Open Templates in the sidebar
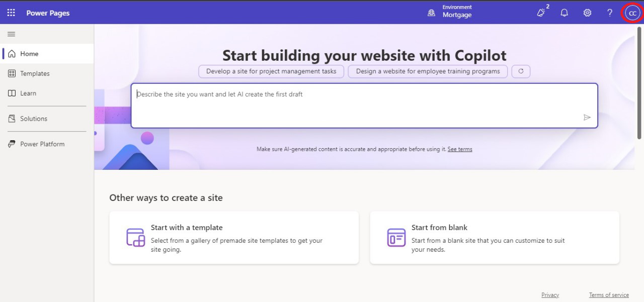 tap(35, 73)
